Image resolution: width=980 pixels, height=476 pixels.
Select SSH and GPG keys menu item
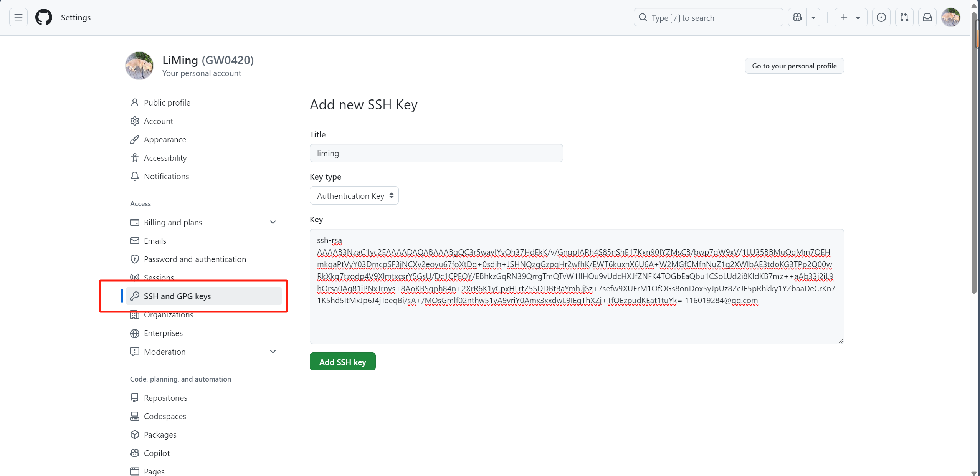(177, 296)
